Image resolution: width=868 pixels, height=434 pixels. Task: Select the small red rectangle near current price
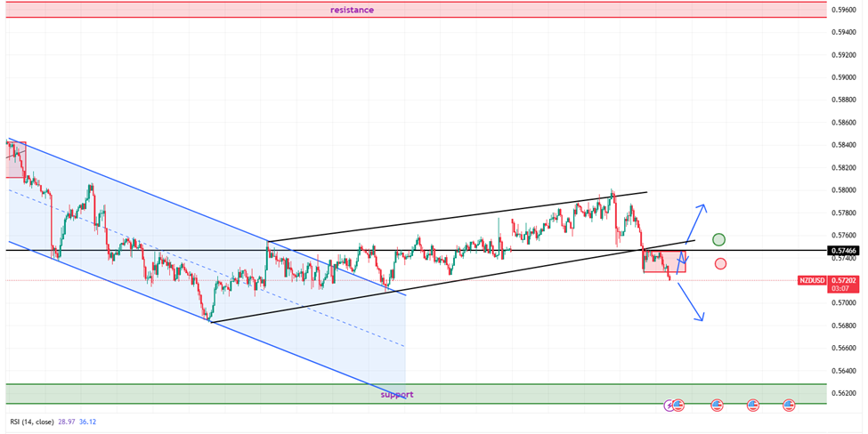[x=664, y=261]
